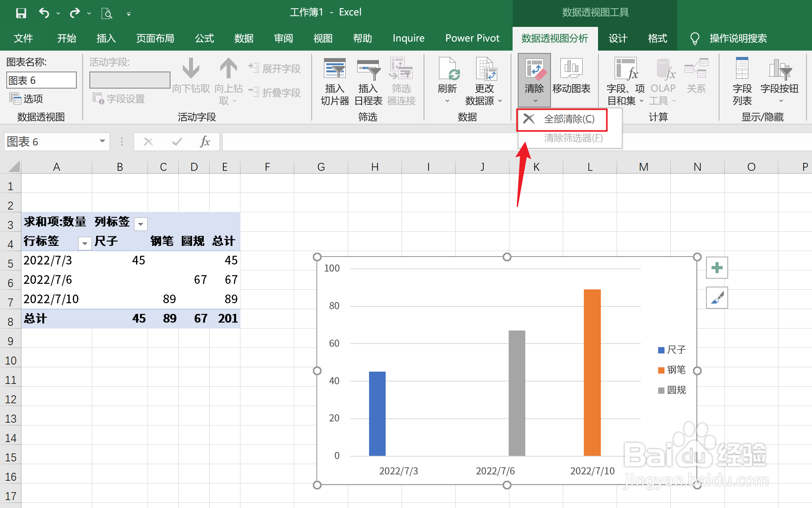The width and height of the screenshot is (812, 508).
Task: Switch to the Design (设计) ribbon tab
Action: click(618, 38)
